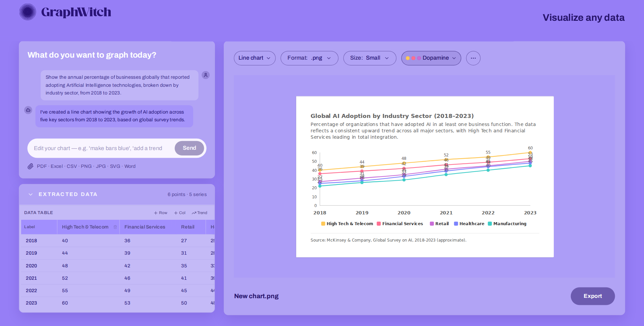This screenshot has width=644, height=326.
Task: Click the assistant reply message bubble
Action: pyautogui.click(x=114, y=116)
